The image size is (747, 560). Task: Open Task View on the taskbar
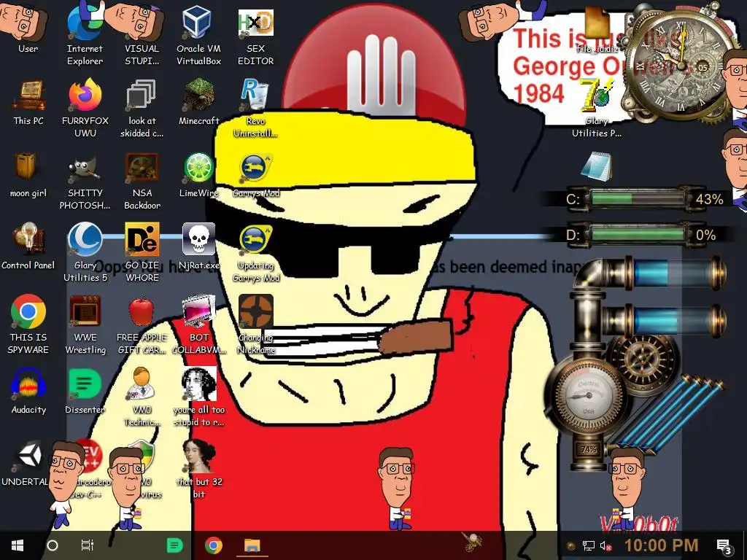click(88, 545)
